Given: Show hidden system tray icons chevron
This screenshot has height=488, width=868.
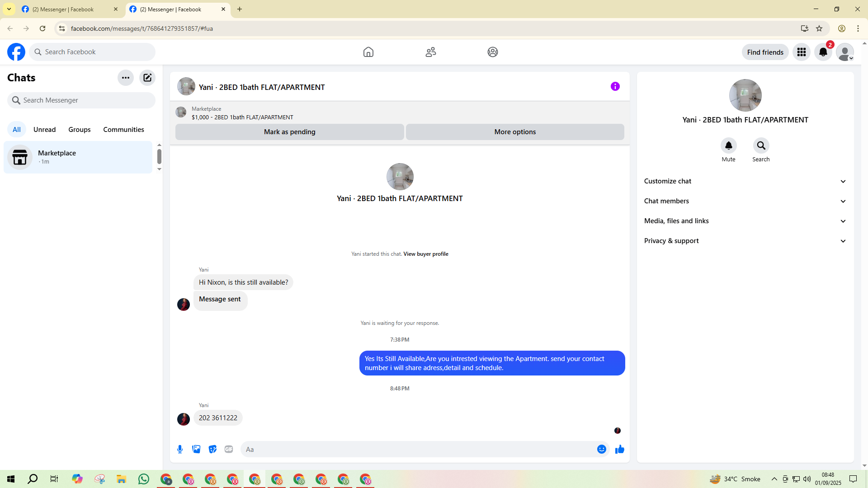Looking at the screenshot, I should (774, 479).
